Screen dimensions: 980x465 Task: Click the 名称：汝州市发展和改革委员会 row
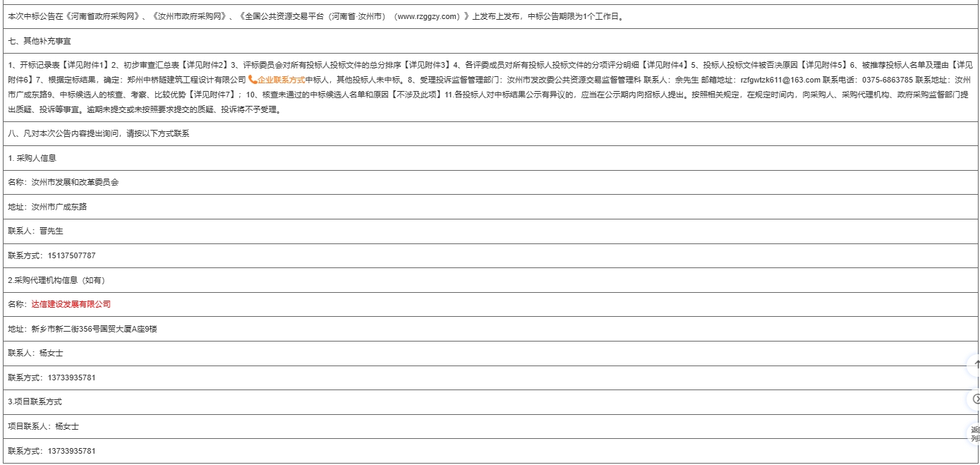click(x=63, y=182)
